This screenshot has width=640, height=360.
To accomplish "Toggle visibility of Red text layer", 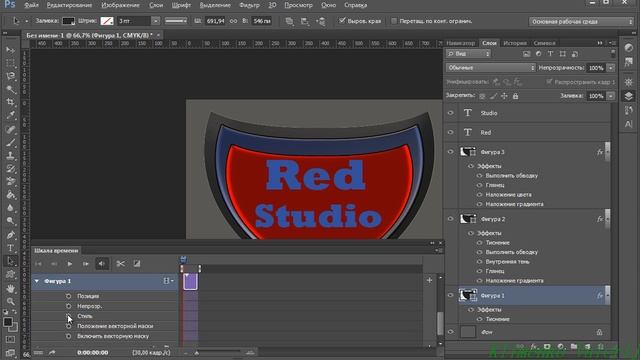I will tap(451, 132).
